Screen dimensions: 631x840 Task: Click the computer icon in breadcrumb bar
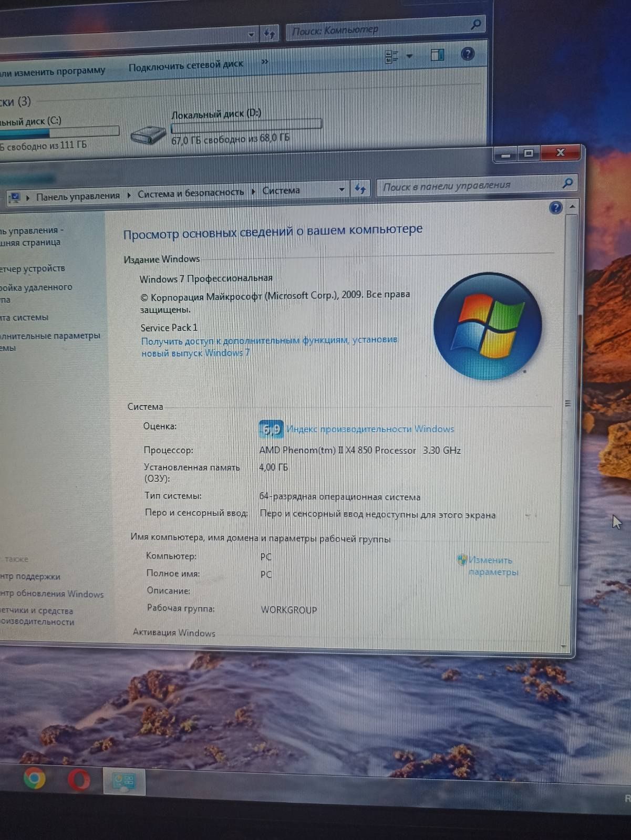[15, 198]
